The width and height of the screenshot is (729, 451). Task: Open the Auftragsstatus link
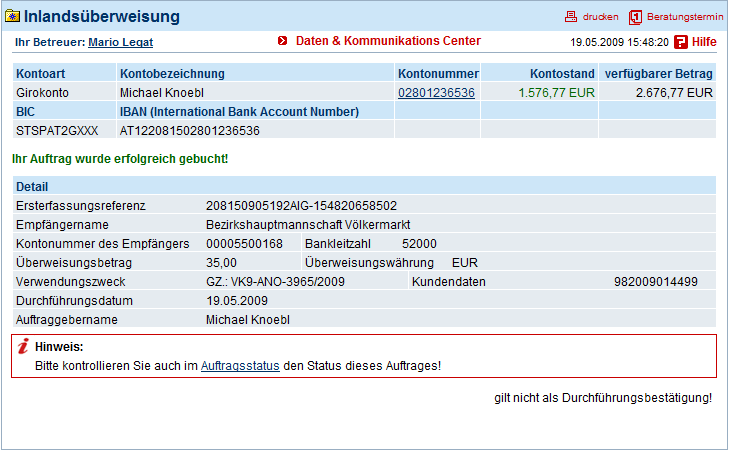[x=240, y=366]
